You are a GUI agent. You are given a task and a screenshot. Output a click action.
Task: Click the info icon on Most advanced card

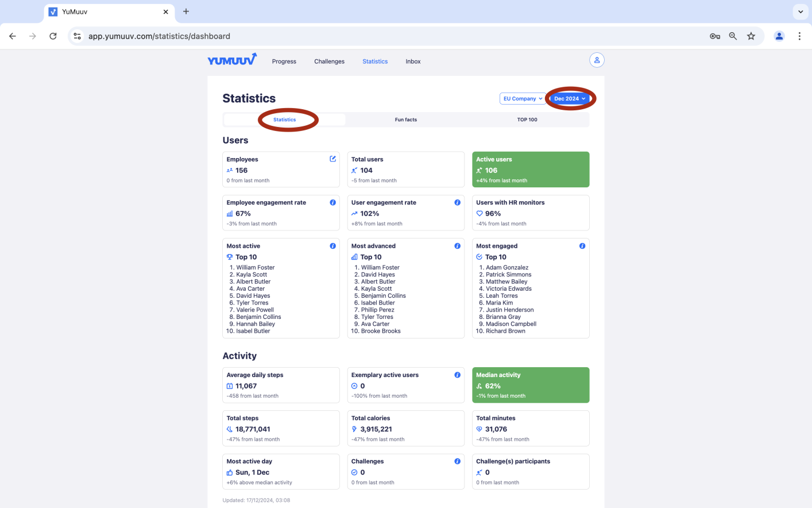coord(457,245)
